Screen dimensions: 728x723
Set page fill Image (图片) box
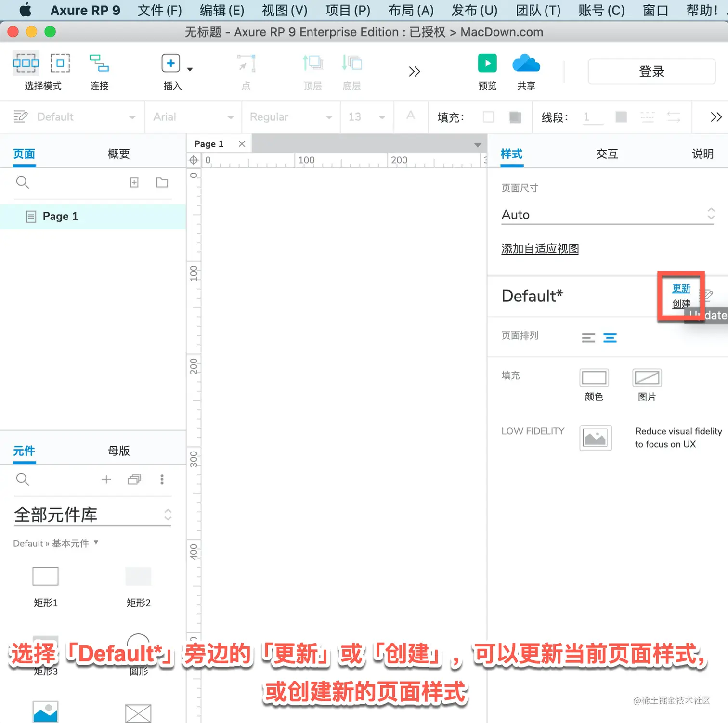coord(647,378)
